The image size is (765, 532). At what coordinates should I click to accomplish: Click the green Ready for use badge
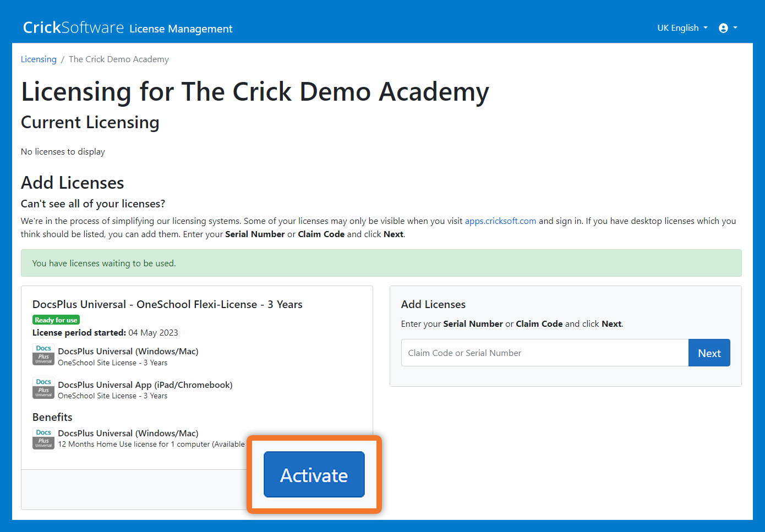tap(56, 320)
